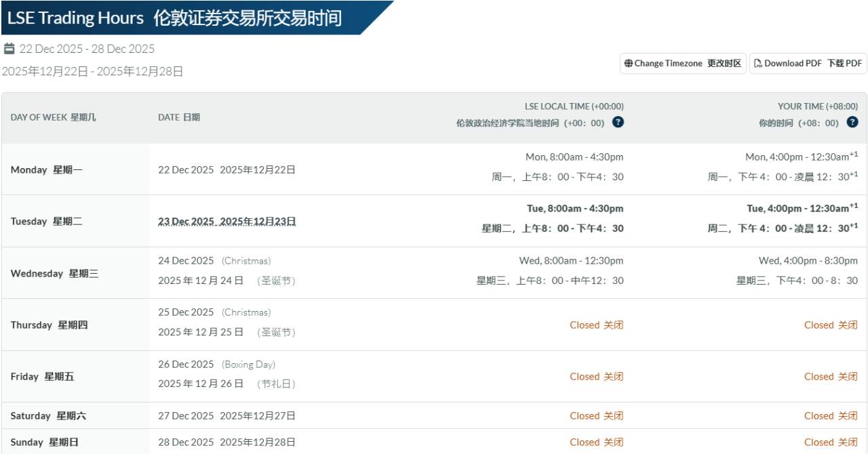Screen dimensions: 868x454
Task: Click Sunday's Closed status in Your Time column
Action: 831,442
